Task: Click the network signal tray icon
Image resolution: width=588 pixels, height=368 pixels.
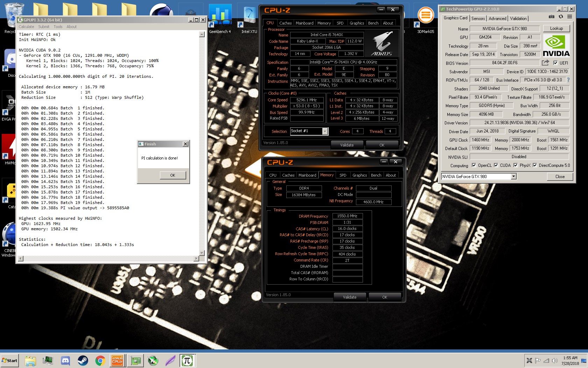Action: [x=546, y=360]
